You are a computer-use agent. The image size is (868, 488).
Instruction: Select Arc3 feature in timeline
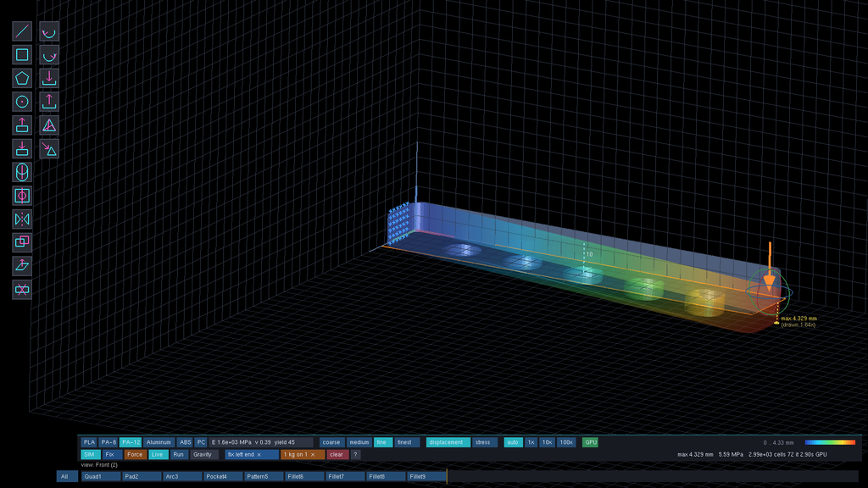click(183, 476)
